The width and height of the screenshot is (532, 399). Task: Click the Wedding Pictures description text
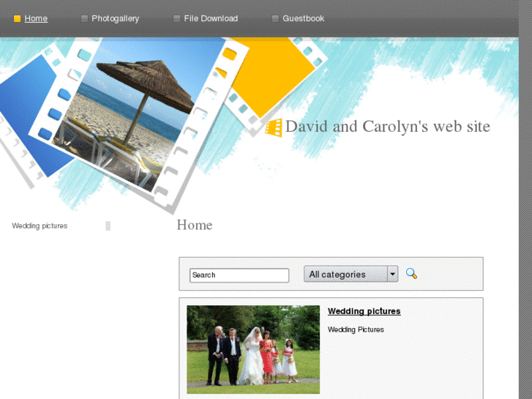(356, 329)
